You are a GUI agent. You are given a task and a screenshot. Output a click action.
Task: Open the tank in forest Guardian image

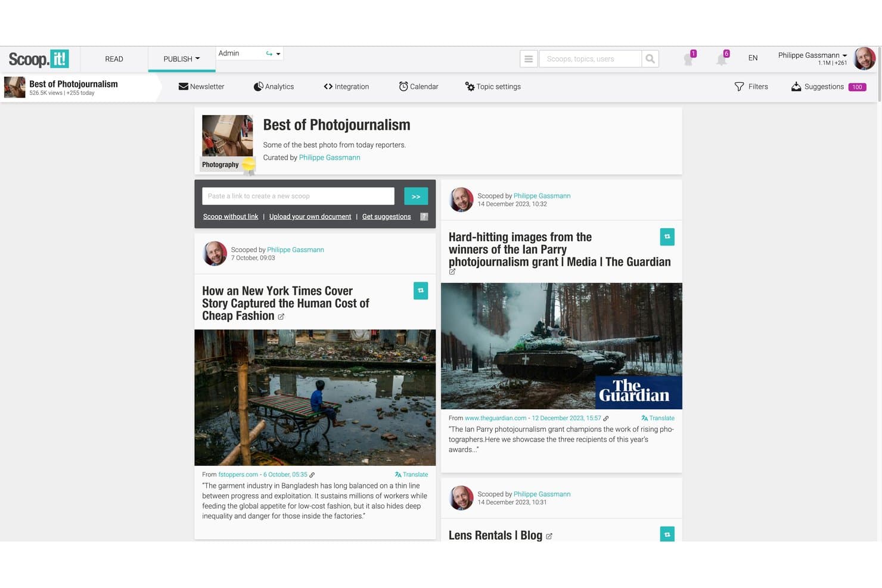pyautogui.click(x=561, y=346)
